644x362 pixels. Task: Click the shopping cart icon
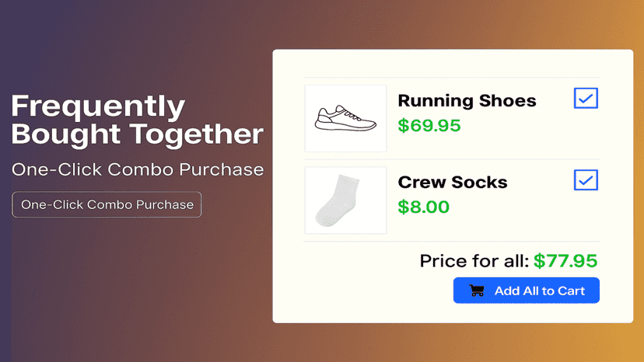(477, 291)
